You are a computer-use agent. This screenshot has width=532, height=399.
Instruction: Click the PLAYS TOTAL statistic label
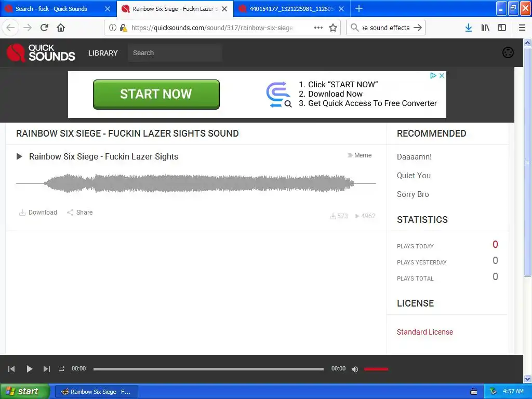tap(415, 278)
